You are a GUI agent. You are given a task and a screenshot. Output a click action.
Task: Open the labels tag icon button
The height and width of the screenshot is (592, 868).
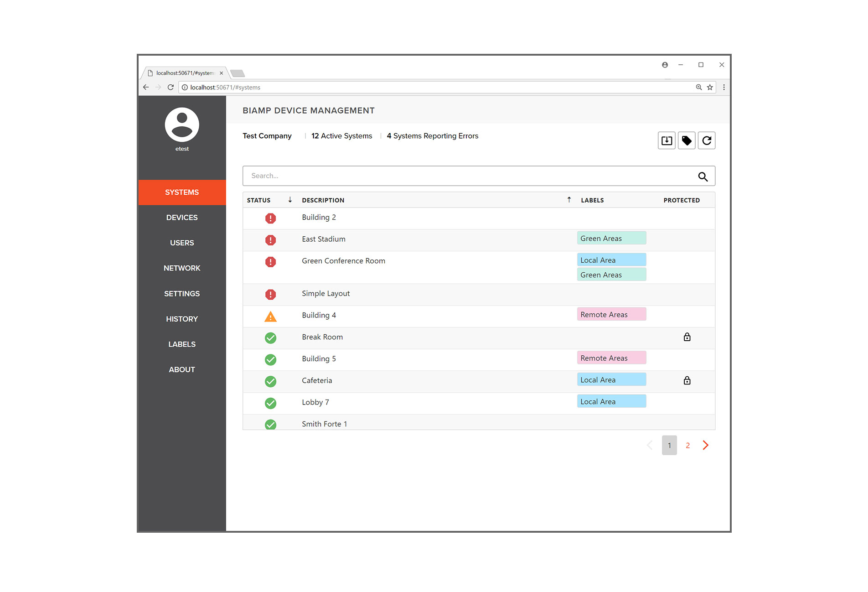687,140
